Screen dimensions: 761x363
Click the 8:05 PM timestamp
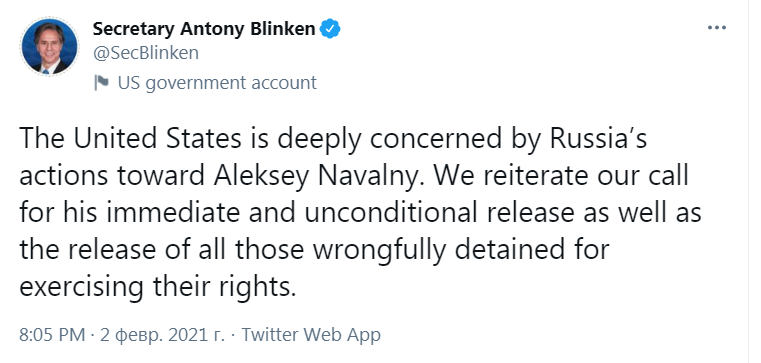[52, 335]
